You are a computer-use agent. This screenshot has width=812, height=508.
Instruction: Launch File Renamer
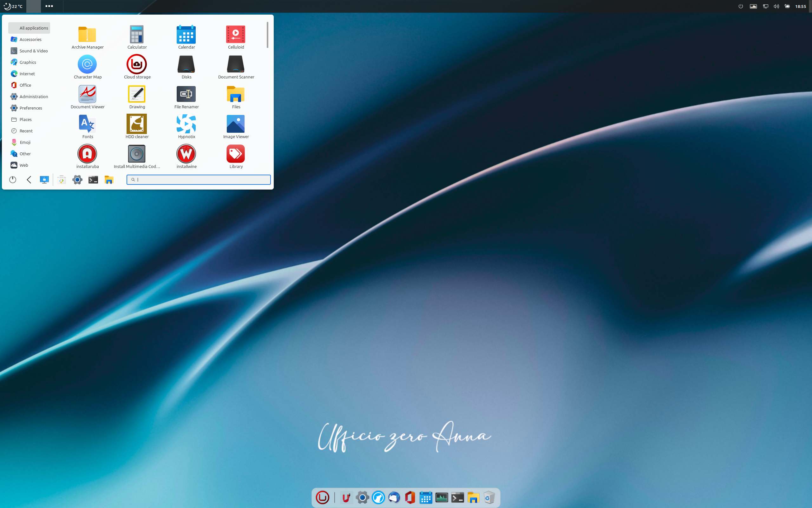point(186,97)
